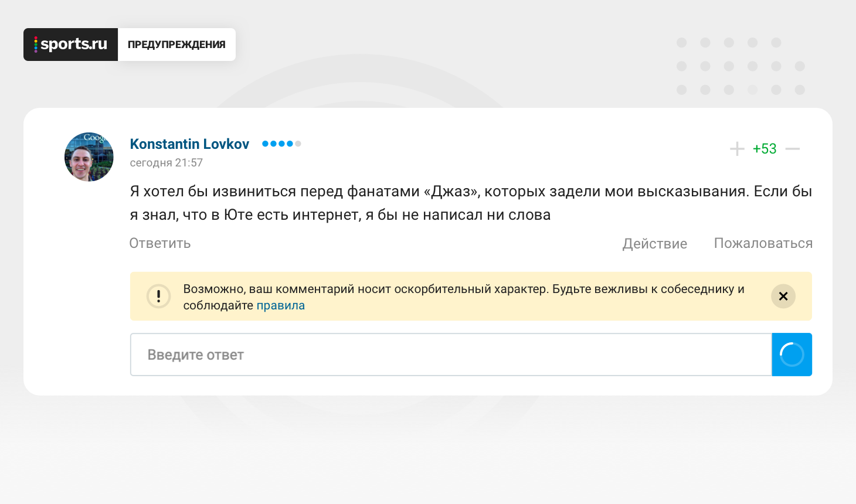Screen dimensions: 856x504
Task: Click the +53 comment rating score
Action: click(765, 149)
